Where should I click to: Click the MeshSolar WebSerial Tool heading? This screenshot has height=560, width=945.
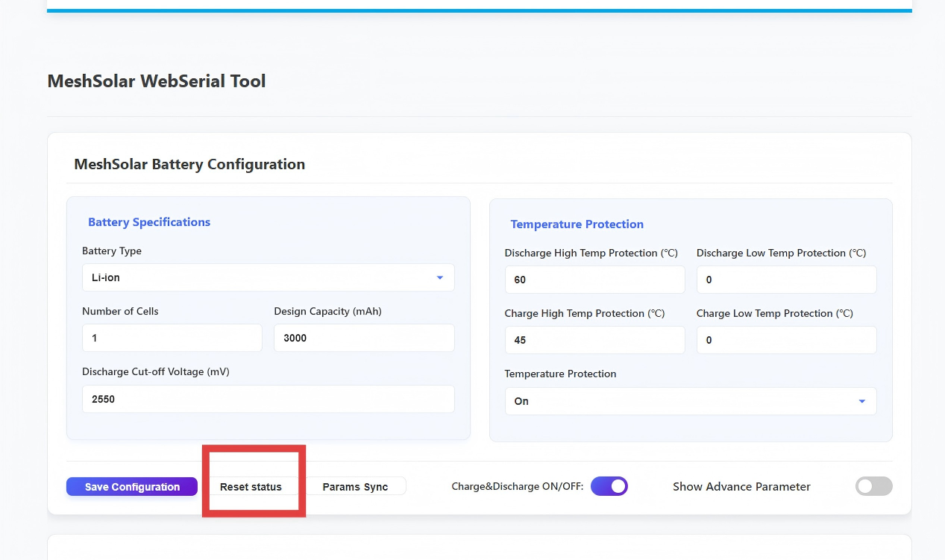click(x=157, y=81)
